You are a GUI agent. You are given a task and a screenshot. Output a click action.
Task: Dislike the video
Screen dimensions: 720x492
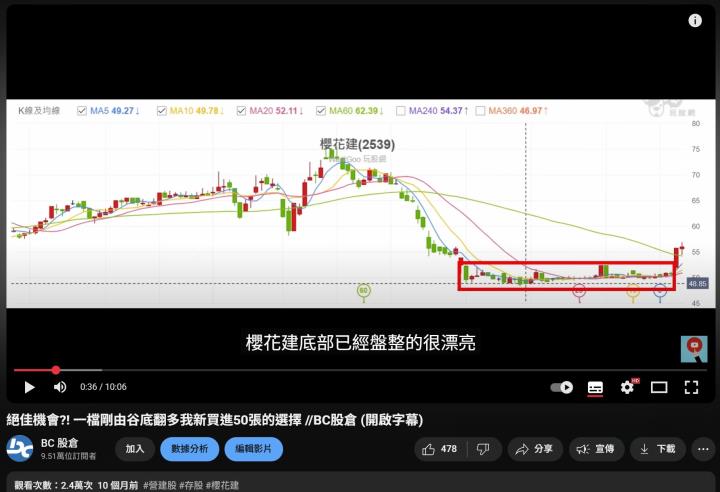484,449
